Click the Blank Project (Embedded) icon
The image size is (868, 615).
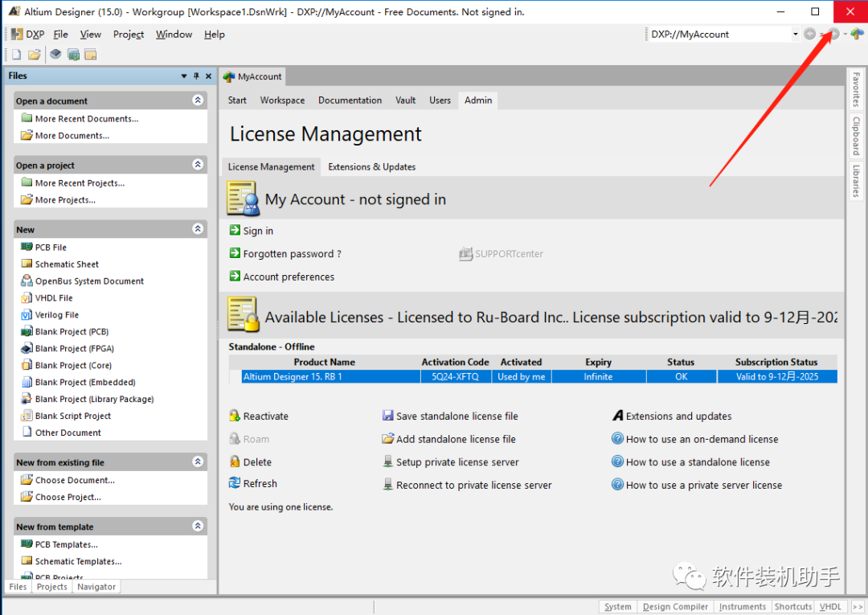coord(27,382)
